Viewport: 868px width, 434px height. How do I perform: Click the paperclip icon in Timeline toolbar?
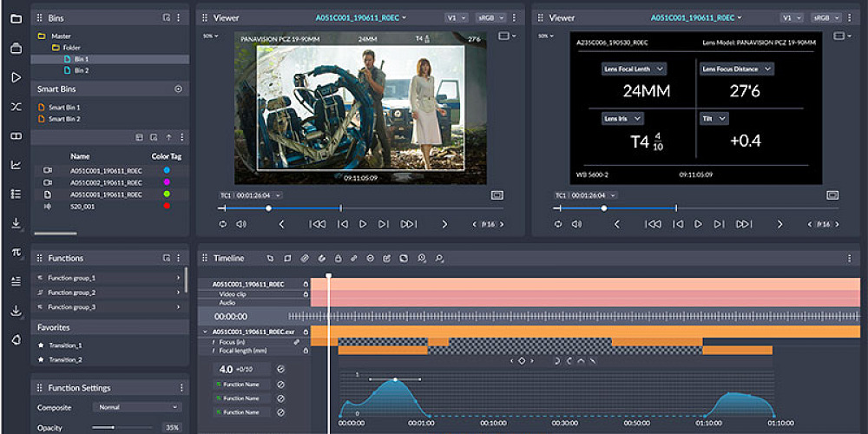tap(305, 258)
